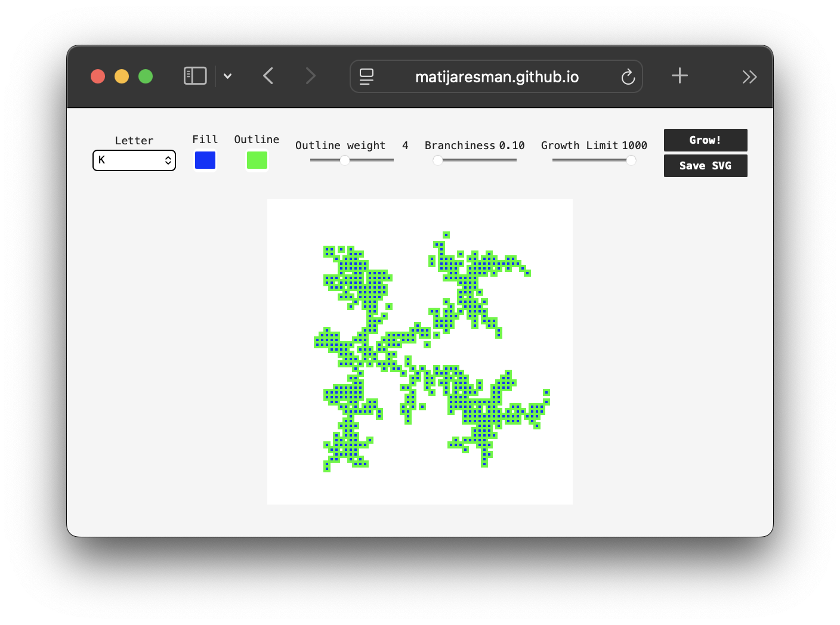
Task: Pick the blue Fill color swatch
Action: [205, 160]
